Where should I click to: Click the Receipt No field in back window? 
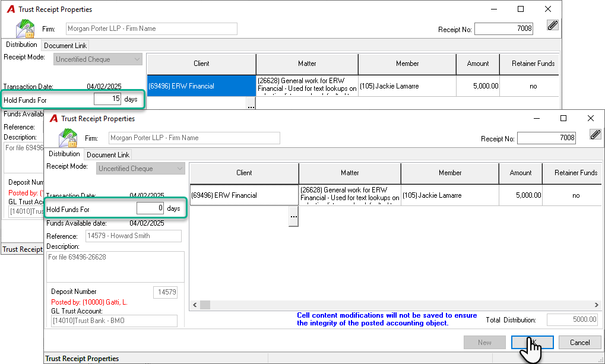pos(503,29)
